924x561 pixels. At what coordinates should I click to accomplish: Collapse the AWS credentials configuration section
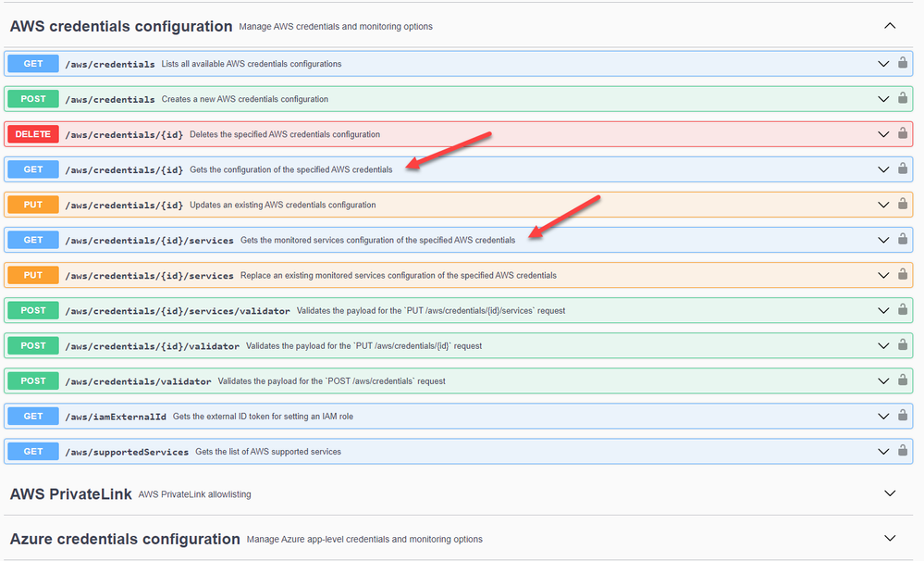(x=890, y=26)
